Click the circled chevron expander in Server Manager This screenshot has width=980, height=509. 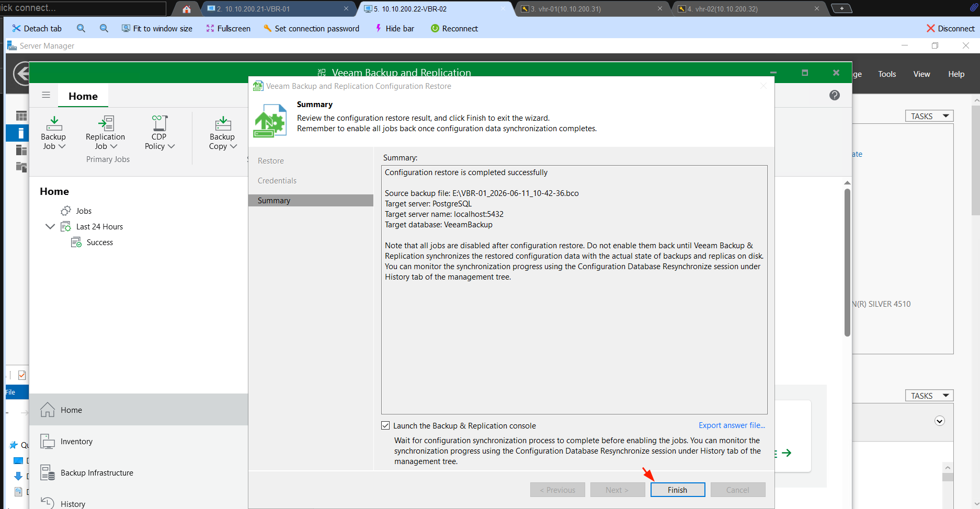pos(940,421)
